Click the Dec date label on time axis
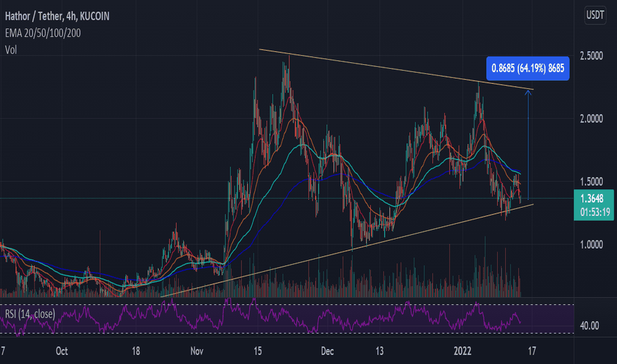 328,351
